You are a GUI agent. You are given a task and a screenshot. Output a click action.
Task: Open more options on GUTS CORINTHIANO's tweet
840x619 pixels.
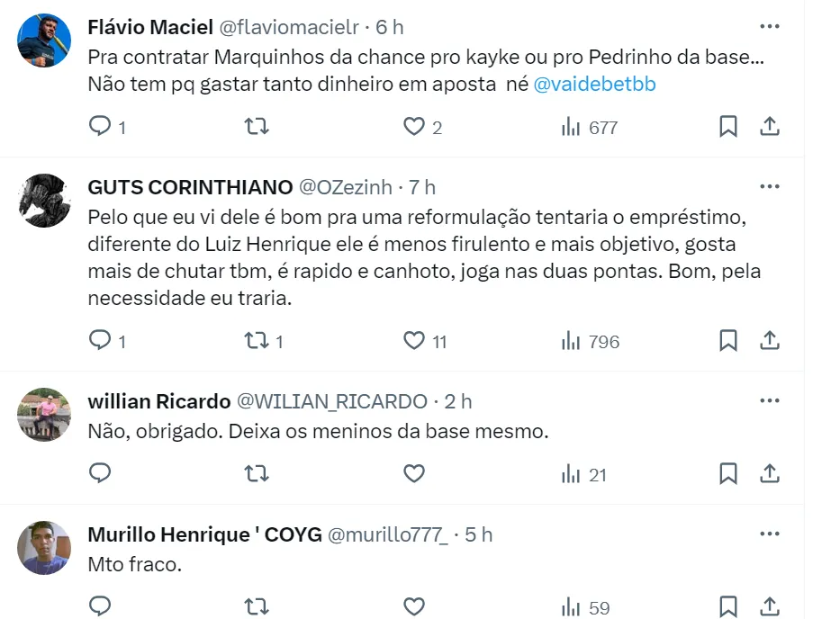(x=770, y=186)
